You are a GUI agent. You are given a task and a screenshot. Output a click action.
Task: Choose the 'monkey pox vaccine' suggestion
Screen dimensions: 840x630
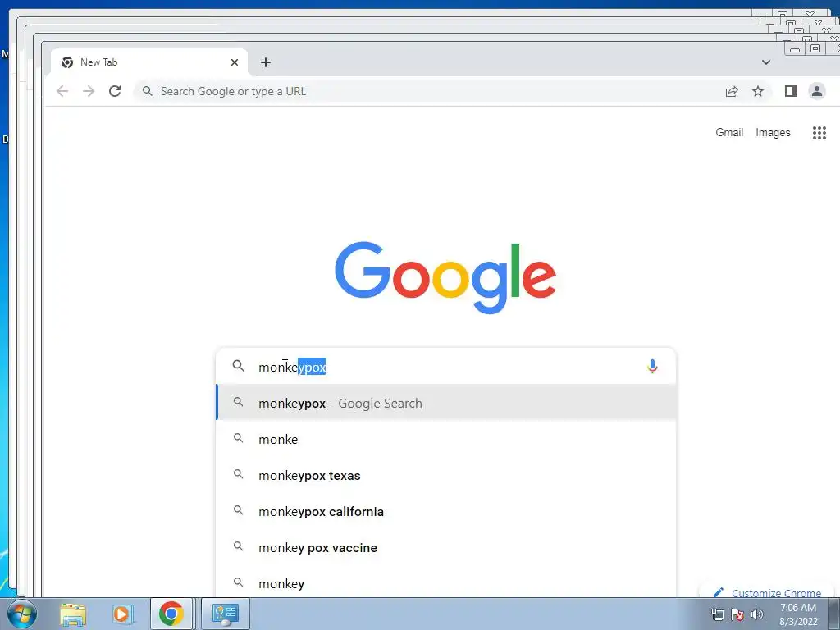(445, 547)
